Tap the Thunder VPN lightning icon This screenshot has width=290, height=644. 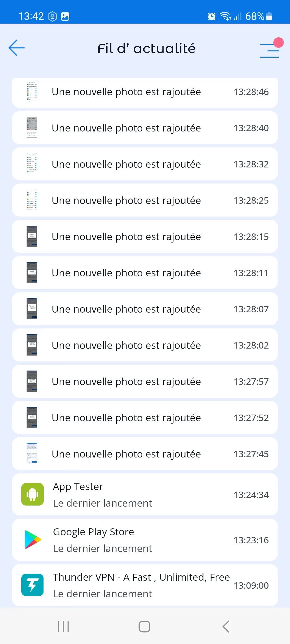pyautogui.click(x=32, y=585)
